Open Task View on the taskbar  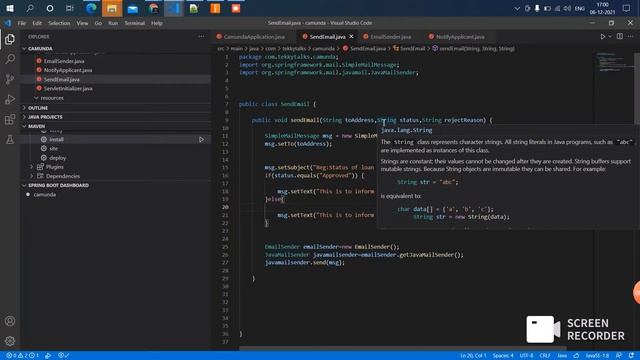point(70,8)
